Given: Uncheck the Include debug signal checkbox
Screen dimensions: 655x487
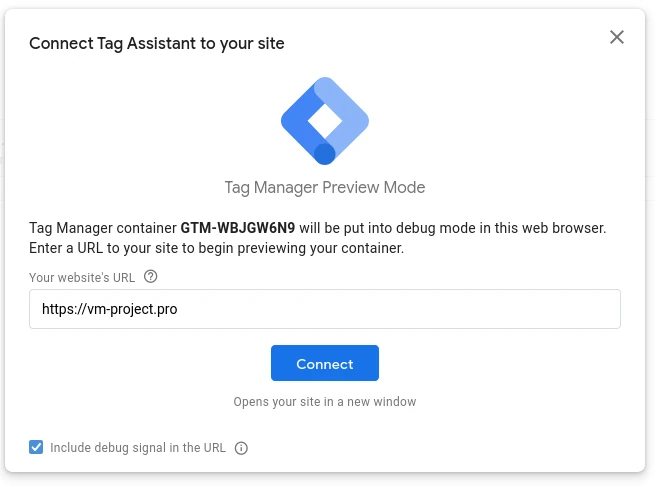Looking at the screenshot, I should tap(36, 447).
